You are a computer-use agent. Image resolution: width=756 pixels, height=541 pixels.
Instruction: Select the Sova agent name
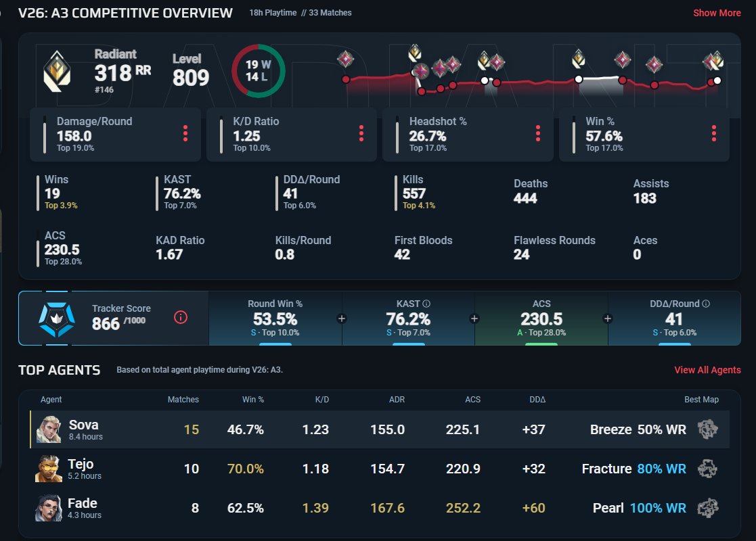click(x=83, y=425)
